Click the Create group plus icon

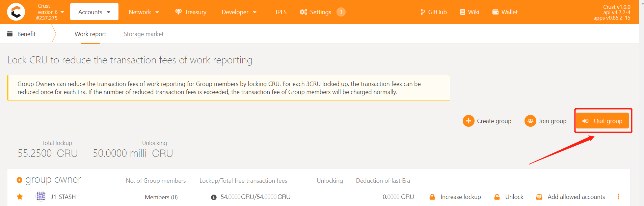point(468,121)
